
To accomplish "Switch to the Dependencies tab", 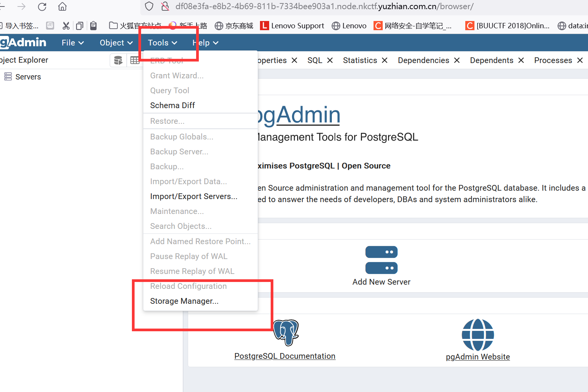I will tap(423, 60).
